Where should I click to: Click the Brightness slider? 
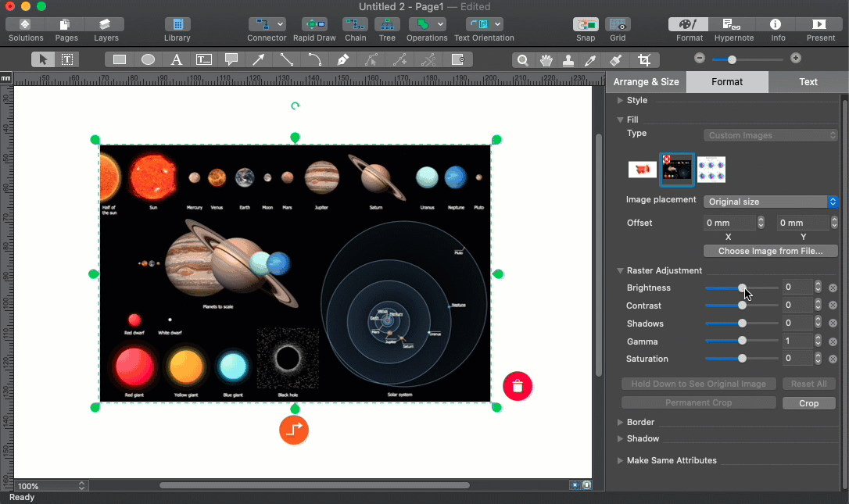click(742, 288)
